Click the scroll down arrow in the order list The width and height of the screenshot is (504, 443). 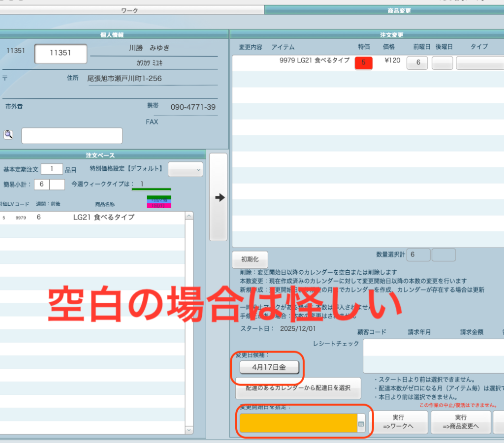point(189,430)
